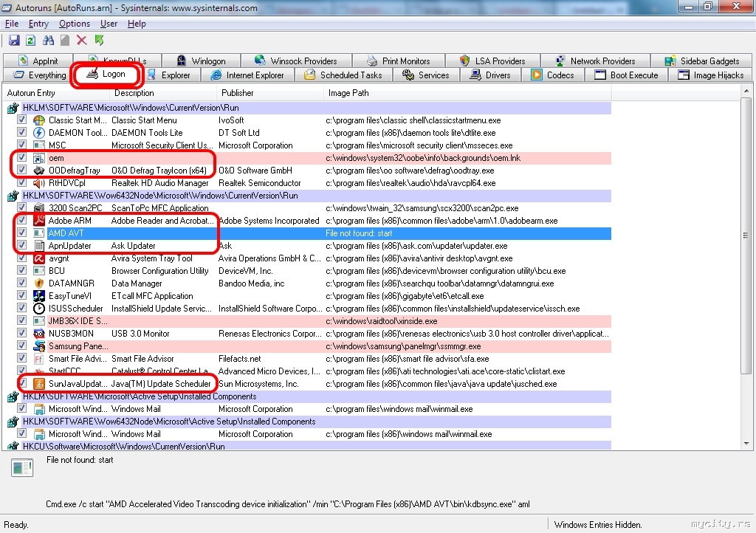This screenshot has width=756, height=533.
Task: Sort by the Publisher column header
Action: [x=236, y=93]
